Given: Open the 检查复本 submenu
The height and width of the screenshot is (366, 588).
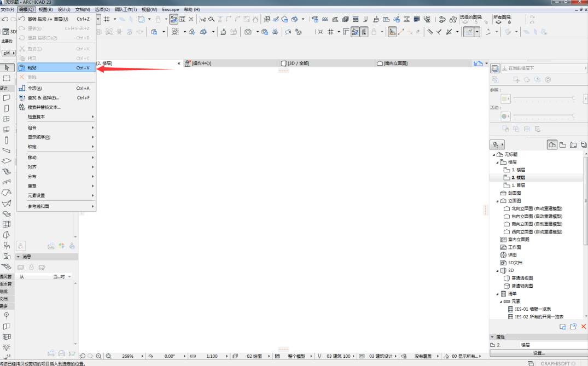Looking at the screenshot, I should (x=57, y=117).
